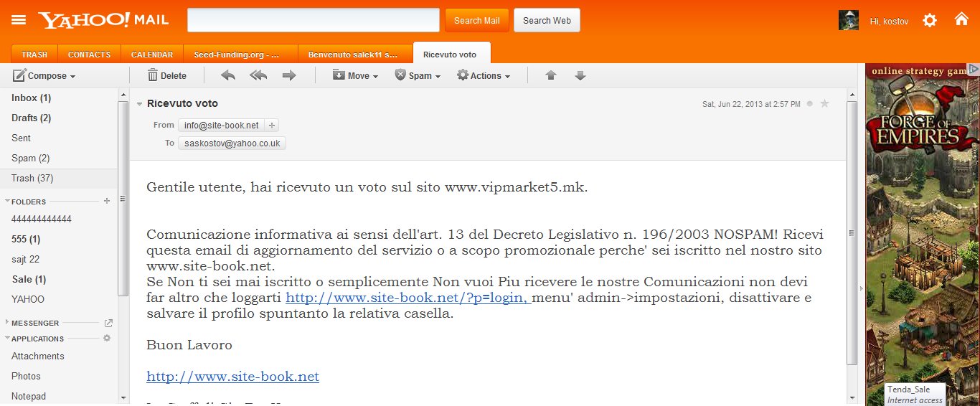
Task: Go to next message with down arrow
Action: [580, 75]
